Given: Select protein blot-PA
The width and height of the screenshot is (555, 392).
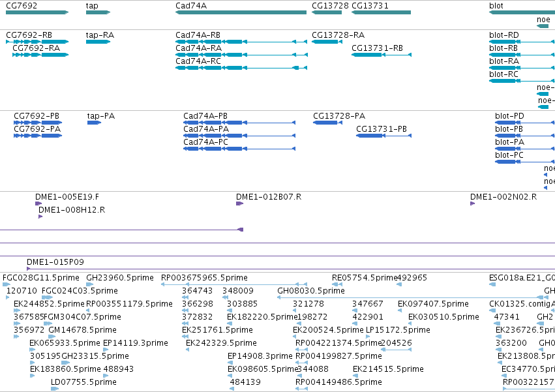Looking at the screenshot, I should (525, 149).
